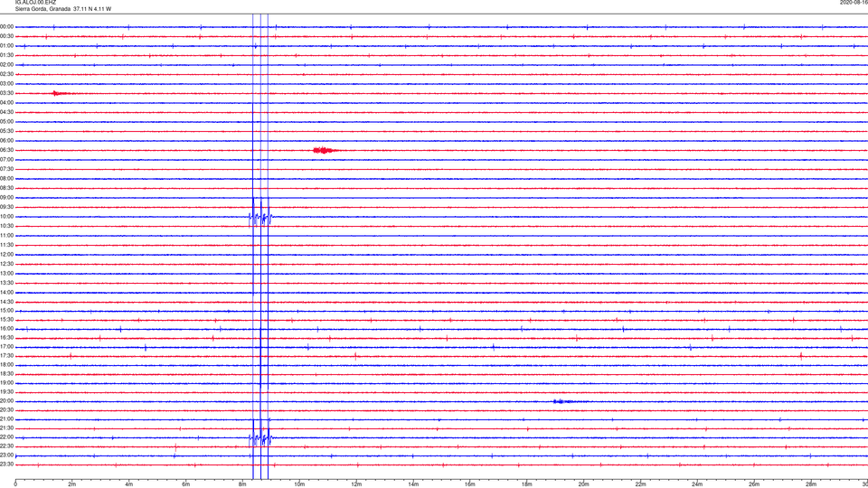Image resolution: width=868 pixels, height=488 pixels.
Task: Click the red seismic burst on the 03:30 trace
Action: [x=61, y=93]
